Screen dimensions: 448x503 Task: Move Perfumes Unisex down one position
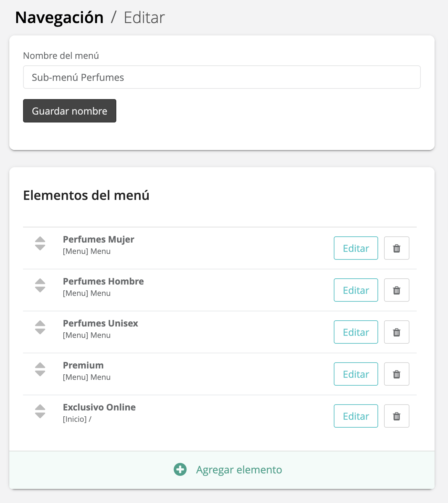click(x=40, y=332)
